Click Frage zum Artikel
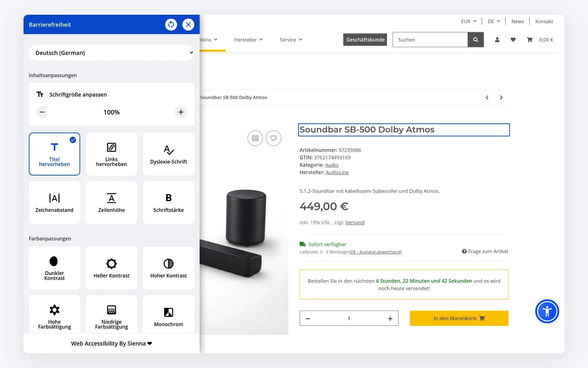 (x=485, y=251)
